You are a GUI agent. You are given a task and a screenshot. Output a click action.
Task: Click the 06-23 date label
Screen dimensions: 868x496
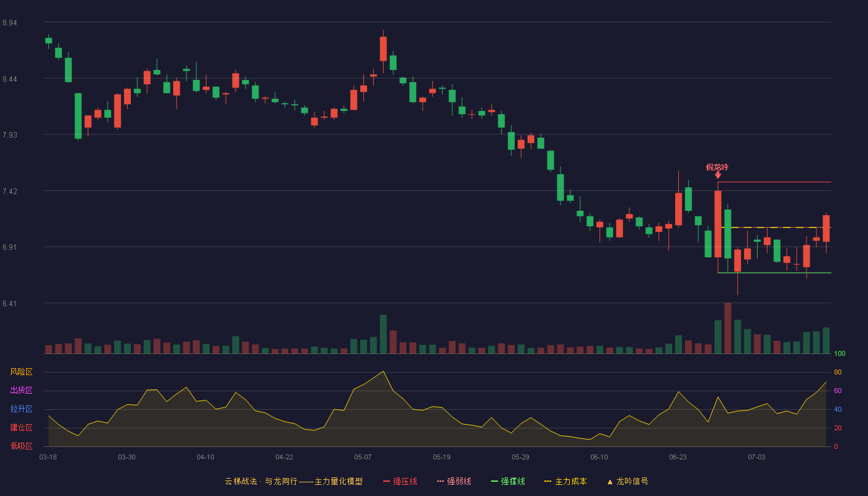[x=678, y=457]
